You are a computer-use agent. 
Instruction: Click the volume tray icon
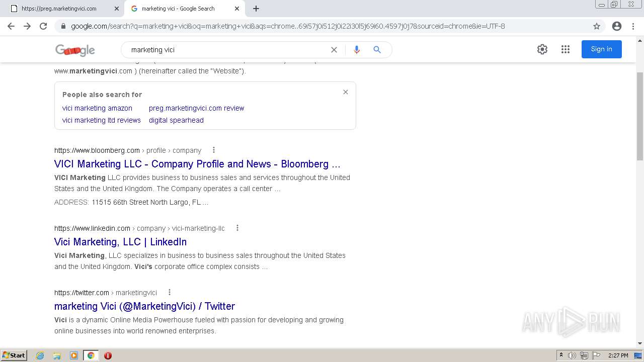coord(572,355)
